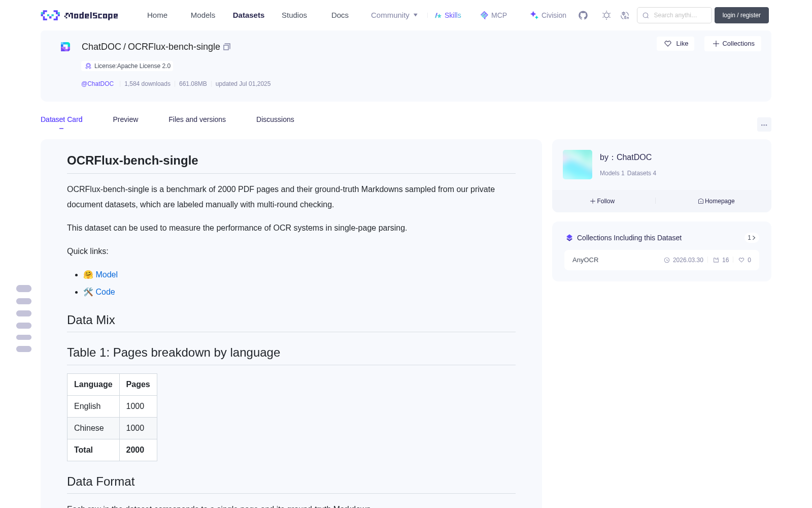Image resolution: width=812 pixels, height=508 pixels.
Task: Open the Datasets section
Action: click(249, 15)
